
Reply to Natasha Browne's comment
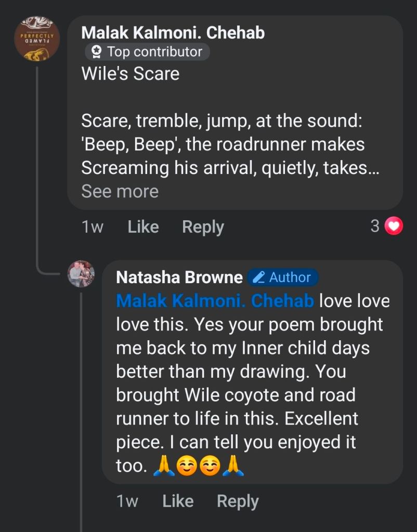238,501
